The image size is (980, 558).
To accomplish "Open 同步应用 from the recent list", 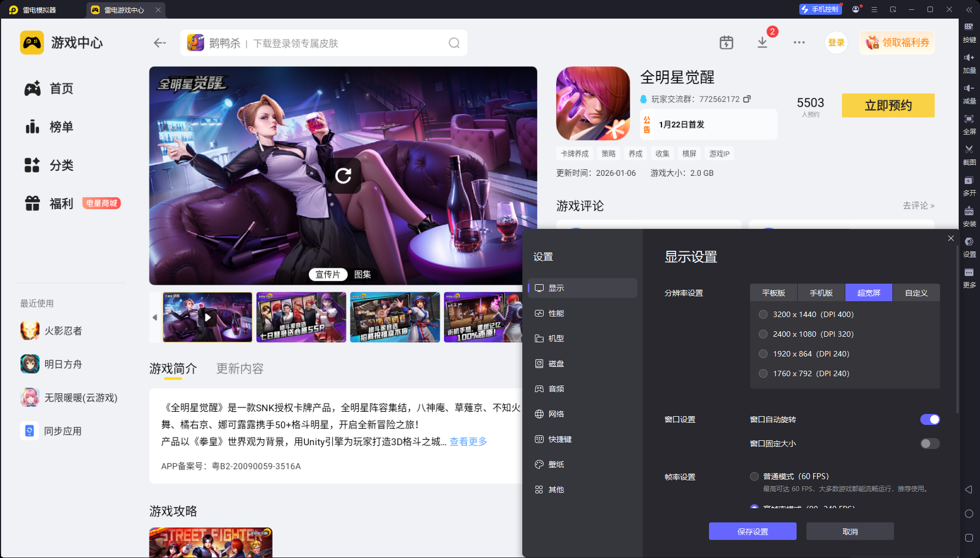I will coord(51,431).
